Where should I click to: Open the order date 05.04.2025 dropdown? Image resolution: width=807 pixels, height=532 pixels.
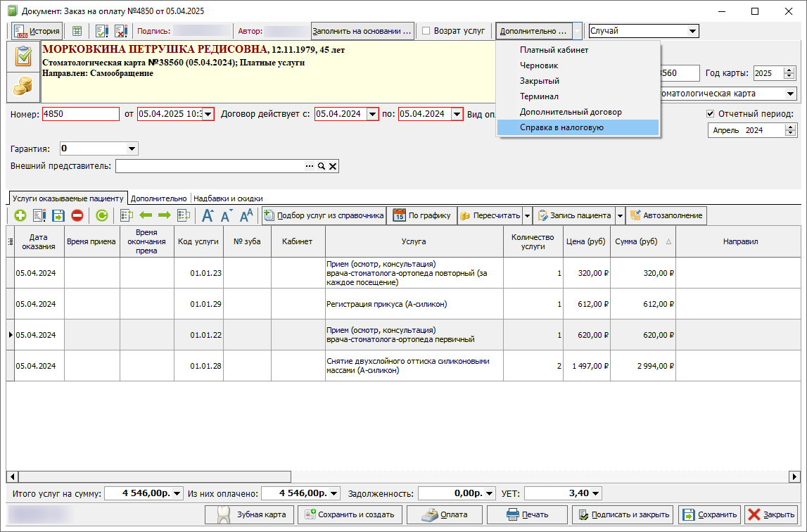(208, 114)
